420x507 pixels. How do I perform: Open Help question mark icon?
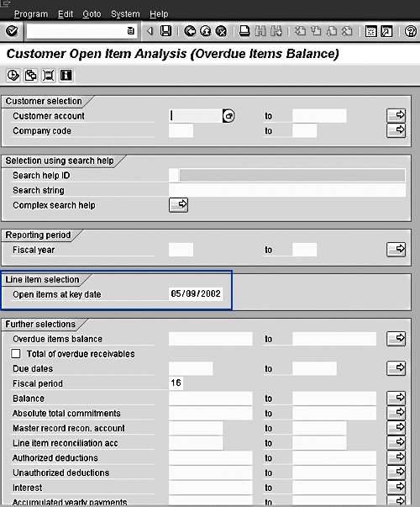coord(410,31)
